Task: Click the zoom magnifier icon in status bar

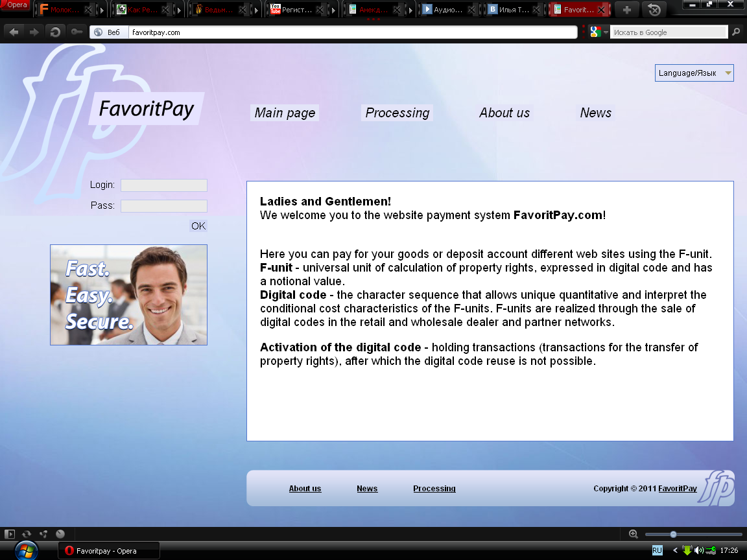Action: (x=633, y=534)
